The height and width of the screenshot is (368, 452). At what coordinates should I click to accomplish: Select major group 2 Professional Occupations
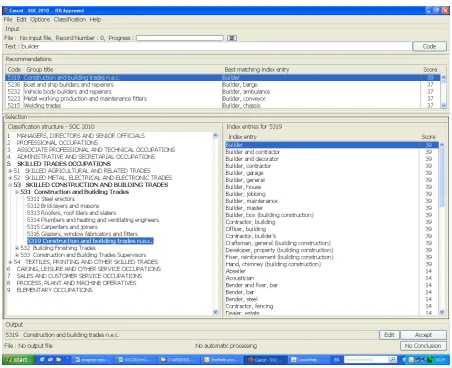tap(57, 143)
